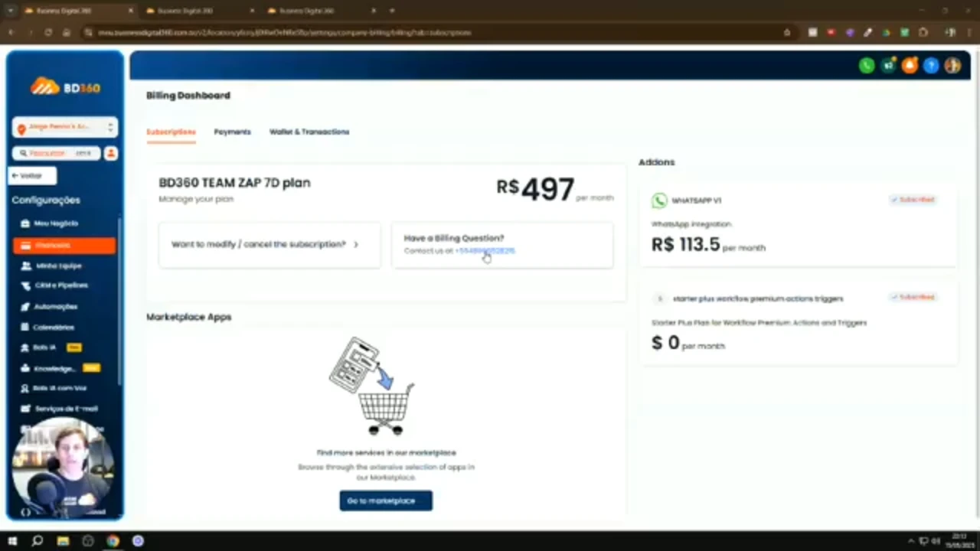
Task: Click the orange user icon beside search
Action: pyautogui.click(x=111, y=153)
